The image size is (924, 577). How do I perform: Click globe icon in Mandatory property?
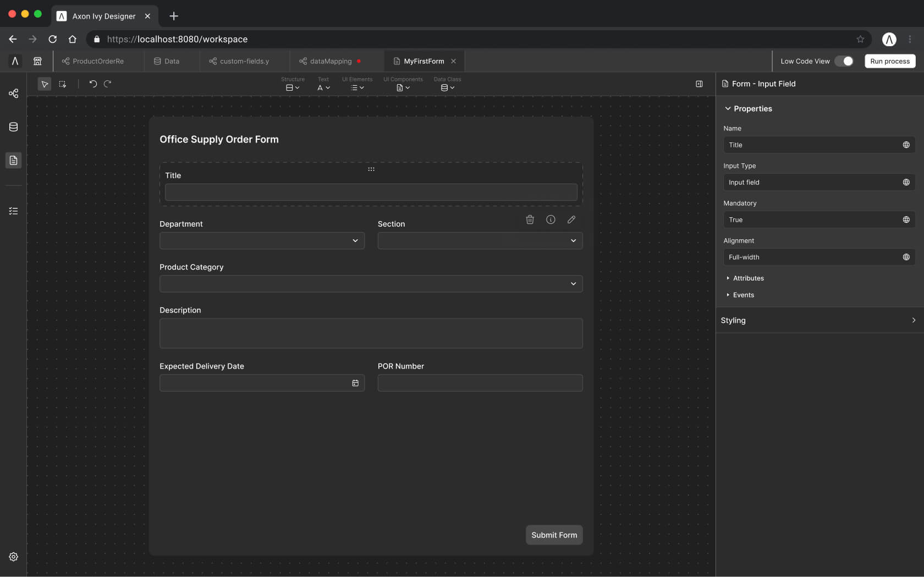click(906, 219)
